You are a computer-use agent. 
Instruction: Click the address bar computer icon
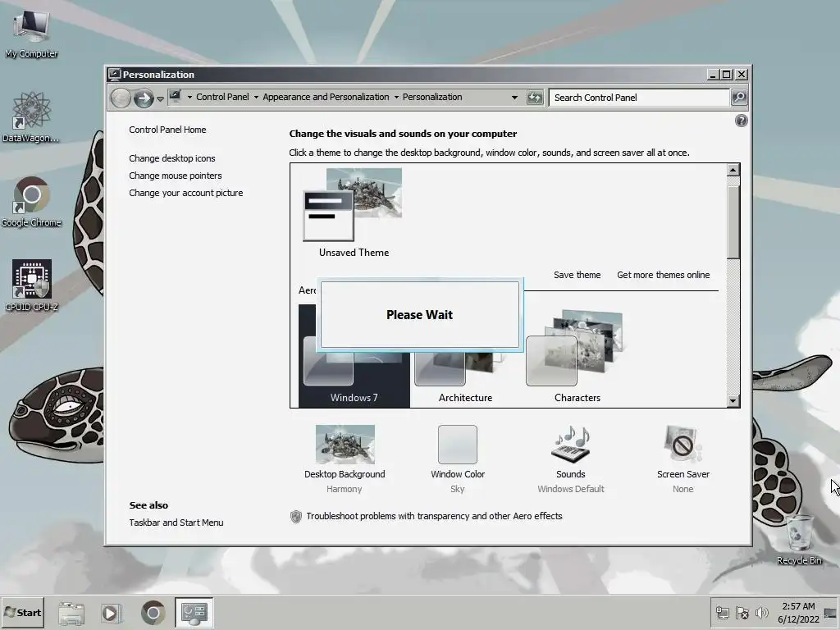point(176,97)
